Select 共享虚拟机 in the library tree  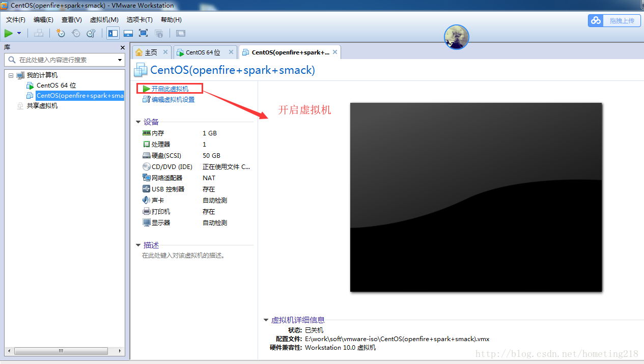pyautogui.click(x=42, y=106)
